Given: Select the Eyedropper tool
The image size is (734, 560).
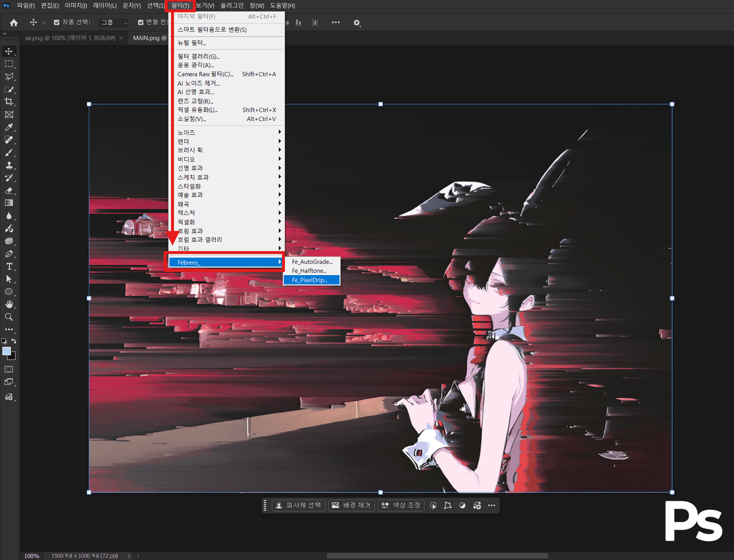Looking at the screenshot, I should (x=9, y=127).
